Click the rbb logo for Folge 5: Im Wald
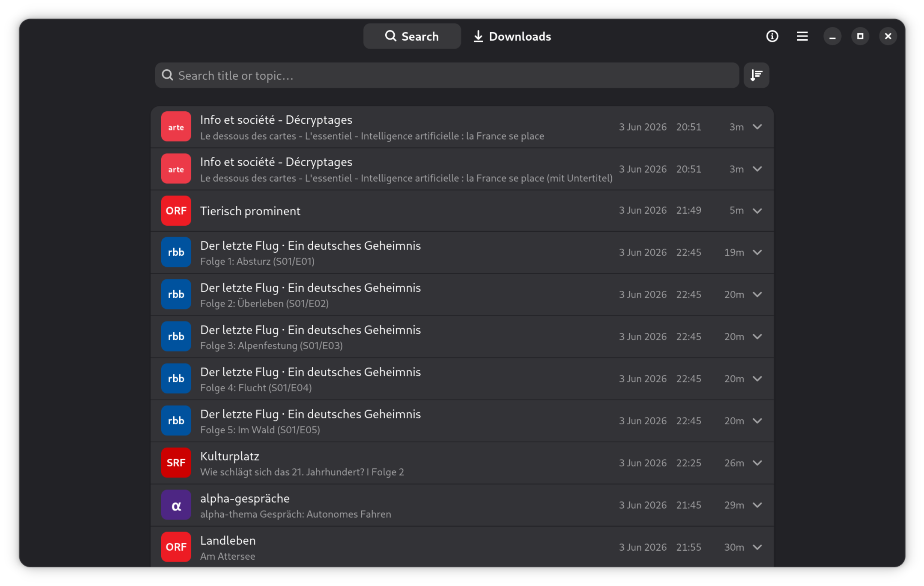 [176, 421]
